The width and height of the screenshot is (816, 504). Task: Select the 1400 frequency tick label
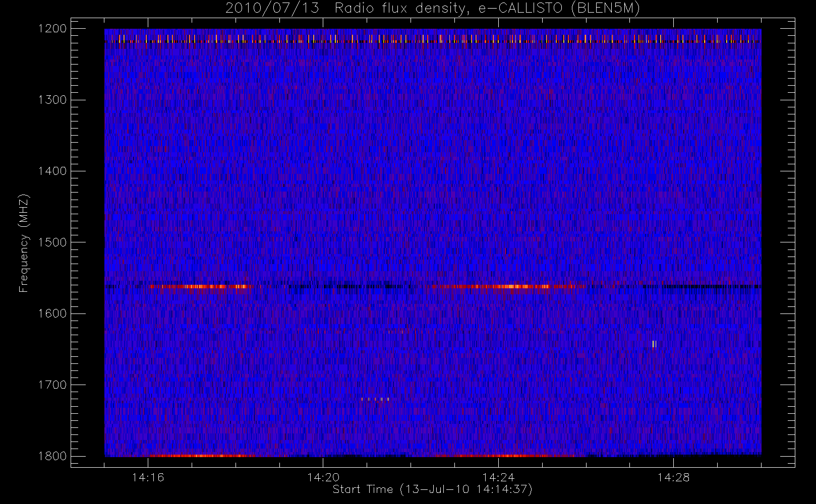52,171
